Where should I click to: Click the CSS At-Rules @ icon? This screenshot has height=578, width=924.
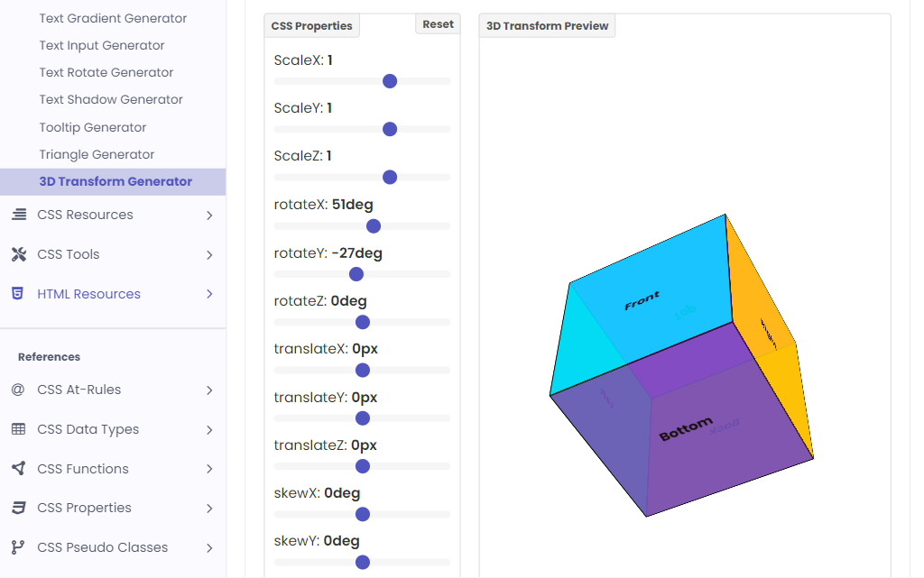(18, 390)
